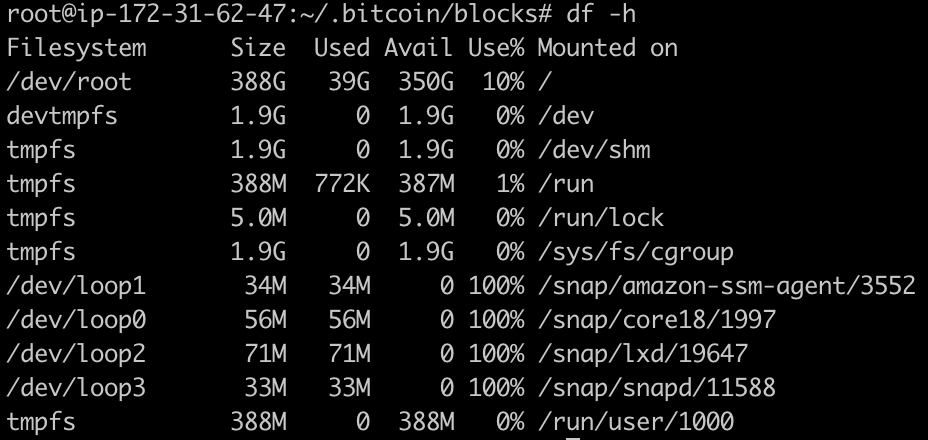Viewport: 928px width, 440px height.
Task: Click the /snap/lxd/19647 mount path
Action: 643,354
